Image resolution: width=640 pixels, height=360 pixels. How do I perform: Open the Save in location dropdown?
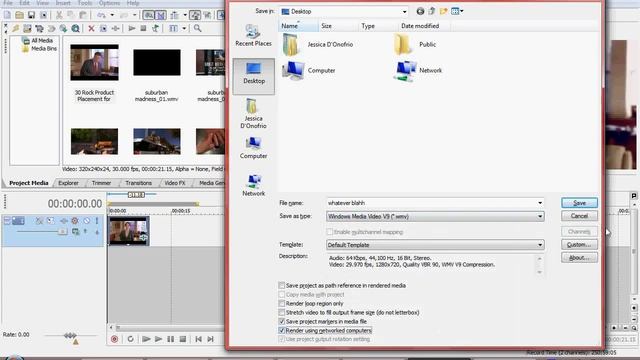pos(404,11)
